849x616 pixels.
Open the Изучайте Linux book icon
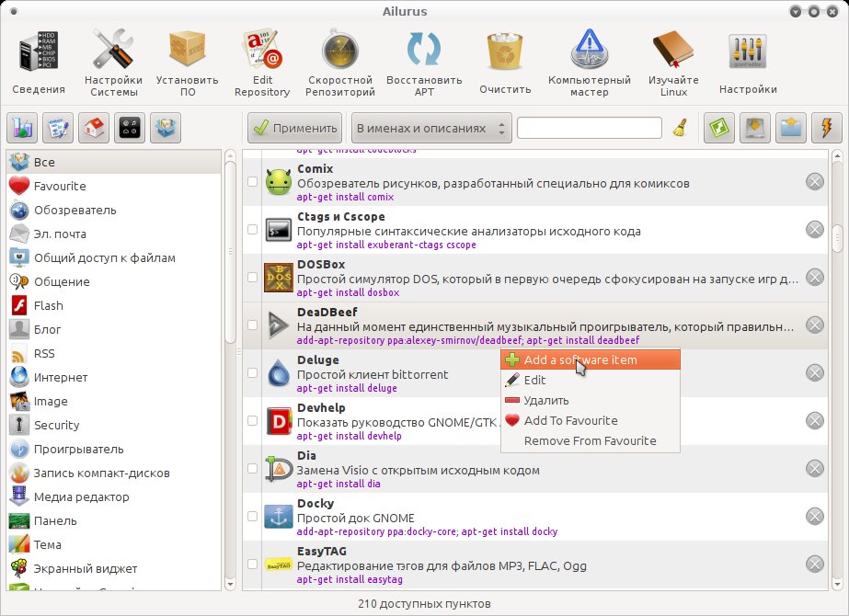(x=673, y=50)
